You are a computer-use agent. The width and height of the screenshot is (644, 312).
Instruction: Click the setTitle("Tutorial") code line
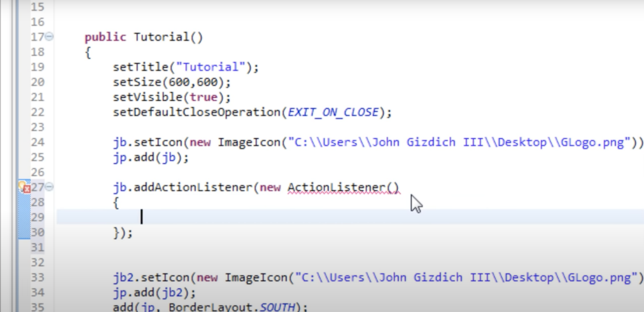pos(186,67)
